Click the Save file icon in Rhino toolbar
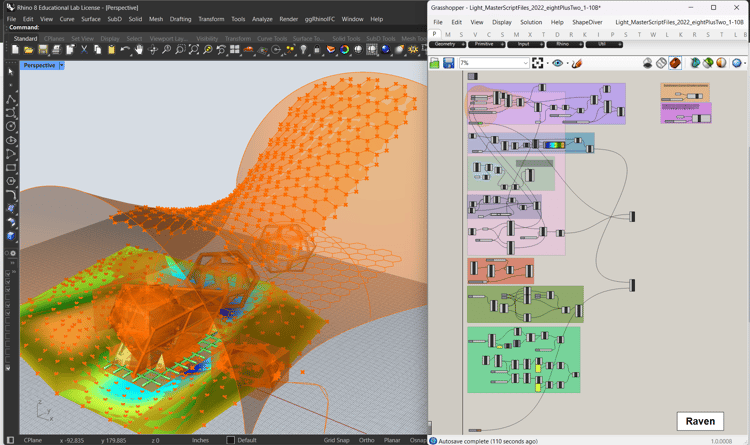Viewport: 750px width, 445px height. pyautogui.click(x=43, y=50)
